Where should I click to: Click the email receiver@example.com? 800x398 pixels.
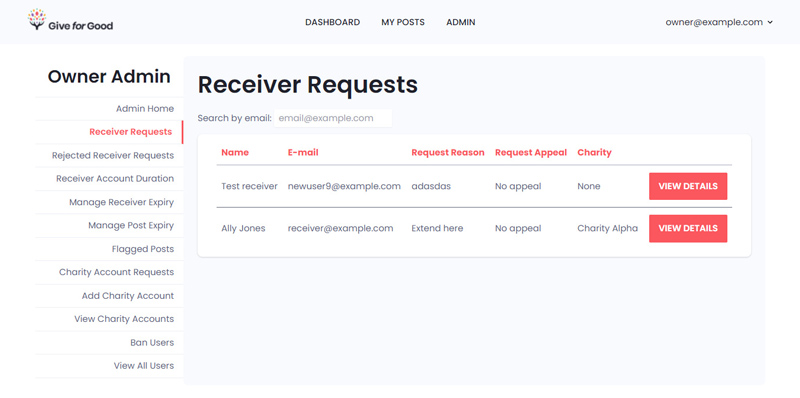pos(340,229)
